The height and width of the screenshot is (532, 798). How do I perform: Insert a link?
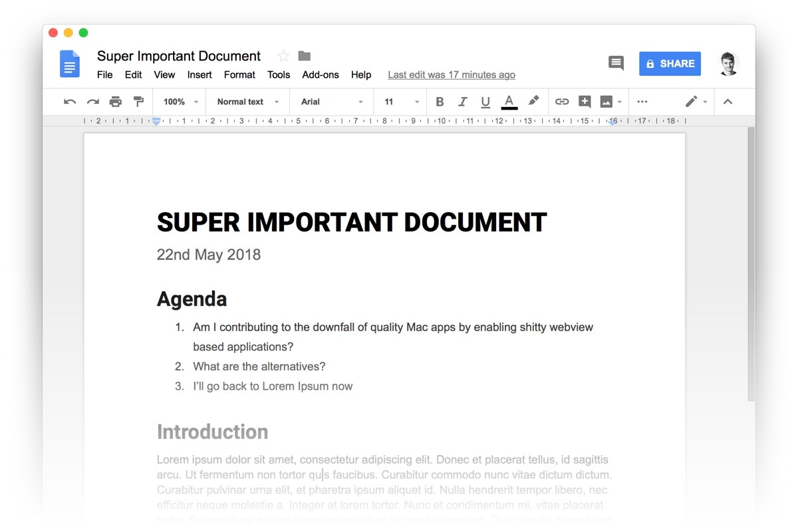tap(562, 101)
